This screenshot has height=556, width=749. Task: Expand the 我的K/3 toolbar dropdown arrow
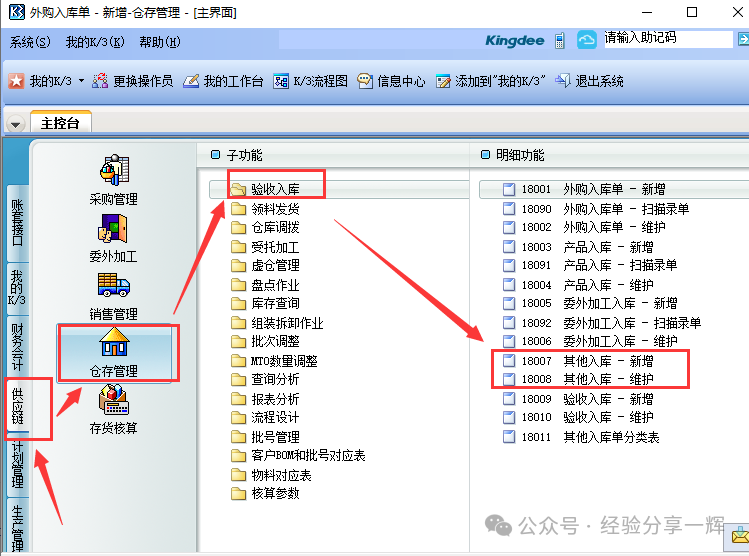(81, 81)
